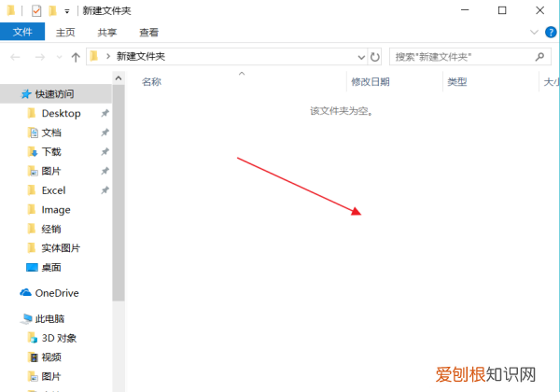Click the folder icon in address bar
Viewport: 560px width, 392px height.
tap(94, 56)
